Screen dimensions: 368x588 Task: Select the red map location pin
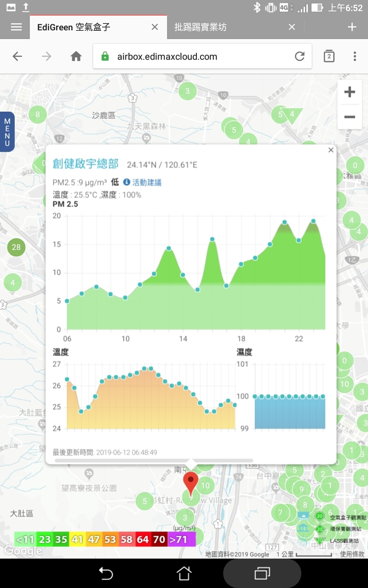click(x=191, y=485)
